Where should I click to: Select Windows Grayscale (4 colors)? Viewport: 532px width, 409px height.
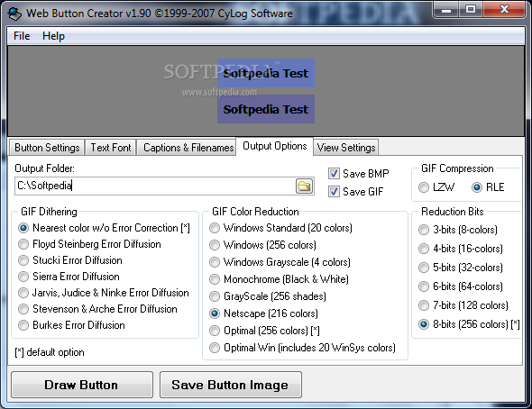point(280,262)
